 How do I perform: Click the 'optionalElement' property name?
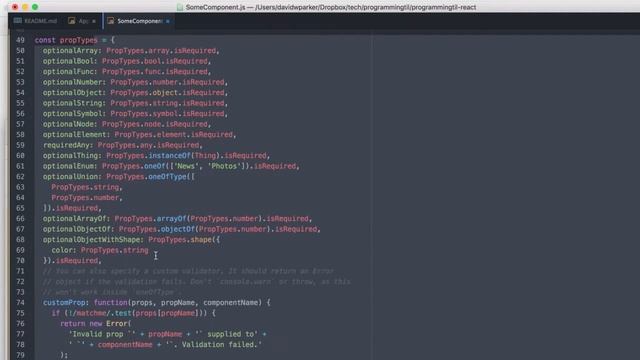pos(75,135)
